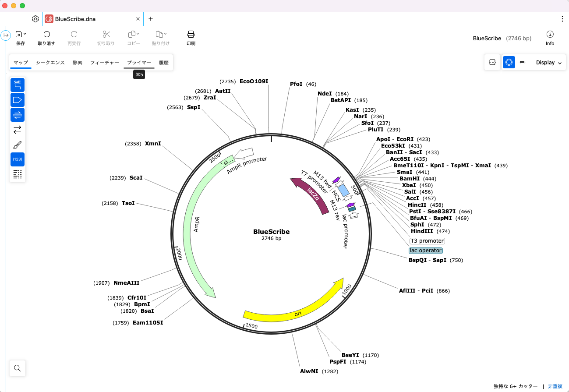Open the 履歴 history tab
569x392 pixels.
click(x=163, y=62)
